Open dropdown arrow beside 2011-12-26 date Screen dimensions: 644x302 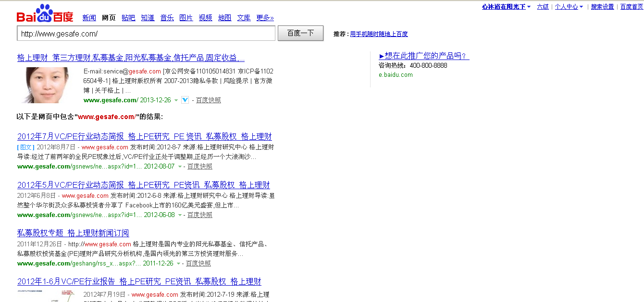pos(179,264)
